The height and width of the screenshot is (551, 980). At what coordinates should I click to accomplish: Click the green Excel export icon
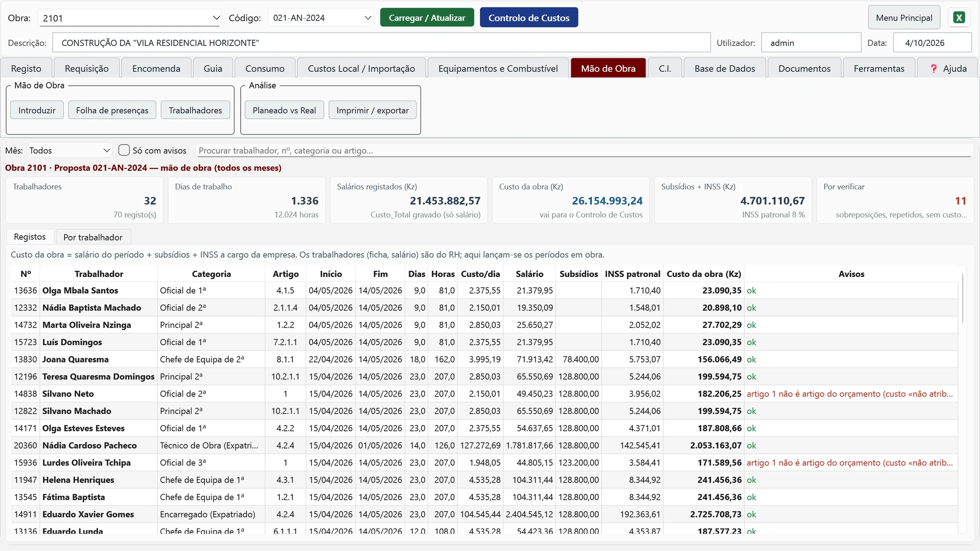point(959,18)
